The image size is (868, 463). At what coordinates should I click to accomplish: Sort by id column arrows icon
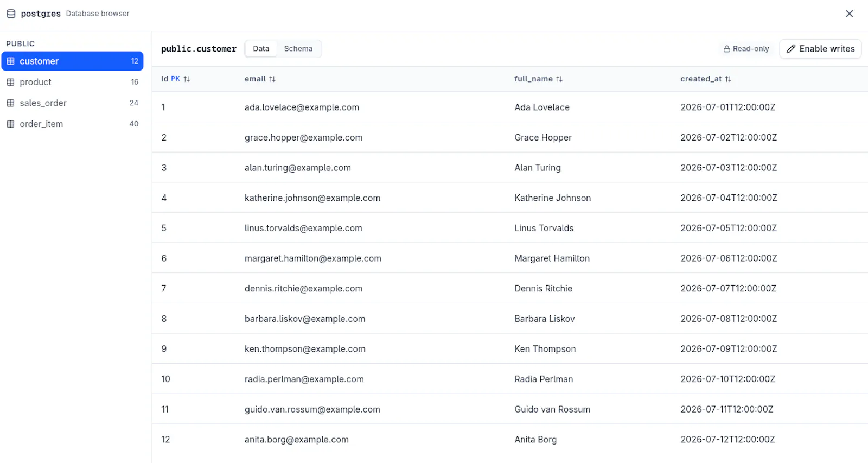(x=187, y=79)
